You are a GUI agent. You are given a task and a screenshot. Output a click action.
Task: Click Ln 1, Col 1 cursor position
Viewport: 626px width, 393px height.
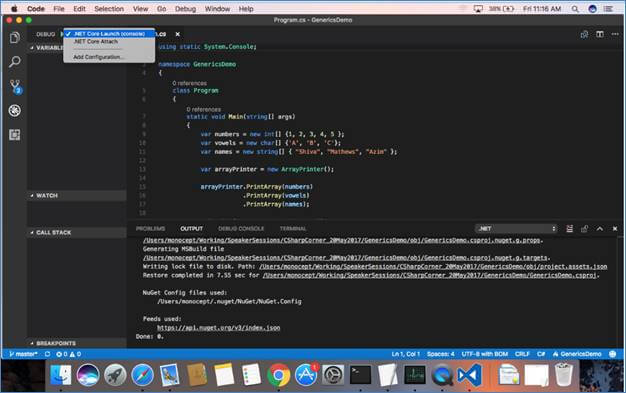coord(406,354)
